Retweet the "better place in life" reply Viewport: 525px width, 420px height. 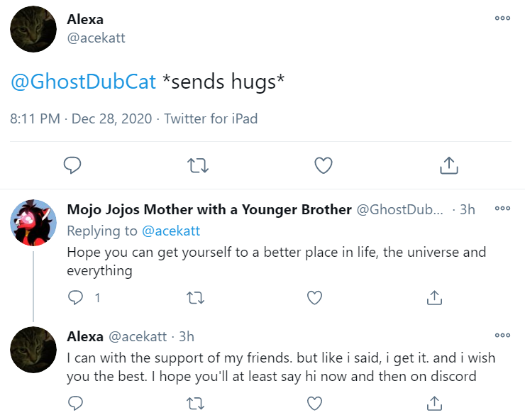coord(195,298)
